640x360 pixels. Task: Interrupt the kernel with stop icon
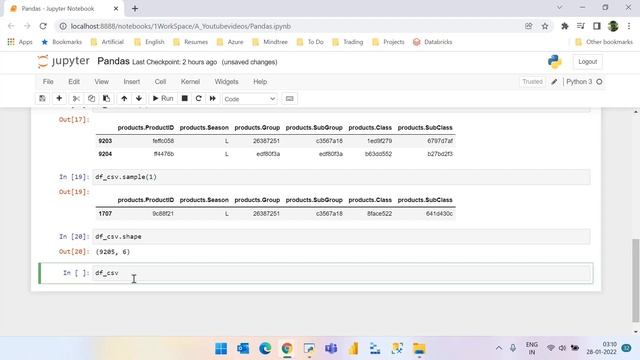(184, 98)
